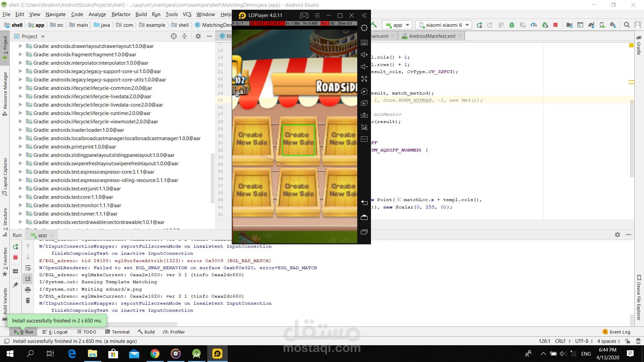Tap the green-outlined Create New Sale crate
This screenshot has height=362, width=644.
pyautogui.click(x=298, y=140)
